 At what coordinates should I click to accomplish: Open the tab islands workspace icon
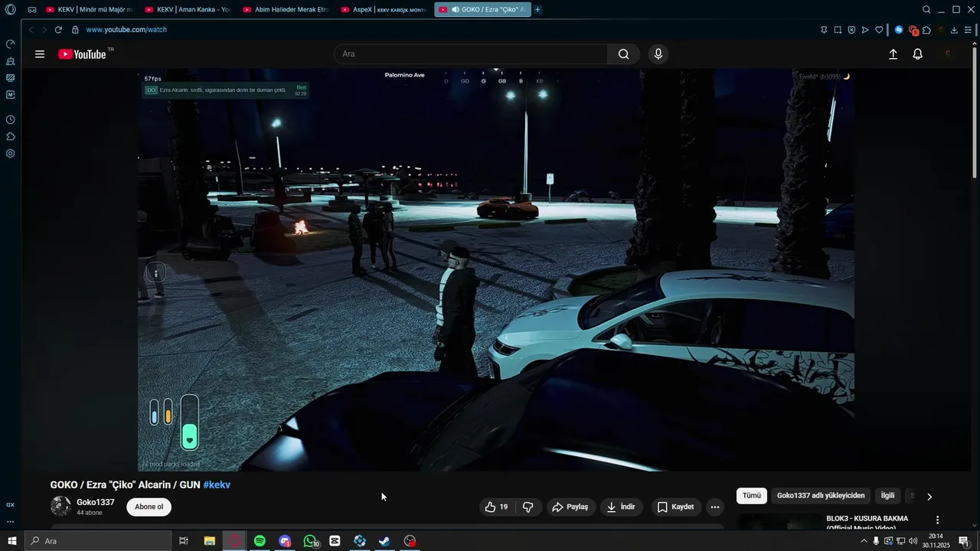[x=32, y=10]
